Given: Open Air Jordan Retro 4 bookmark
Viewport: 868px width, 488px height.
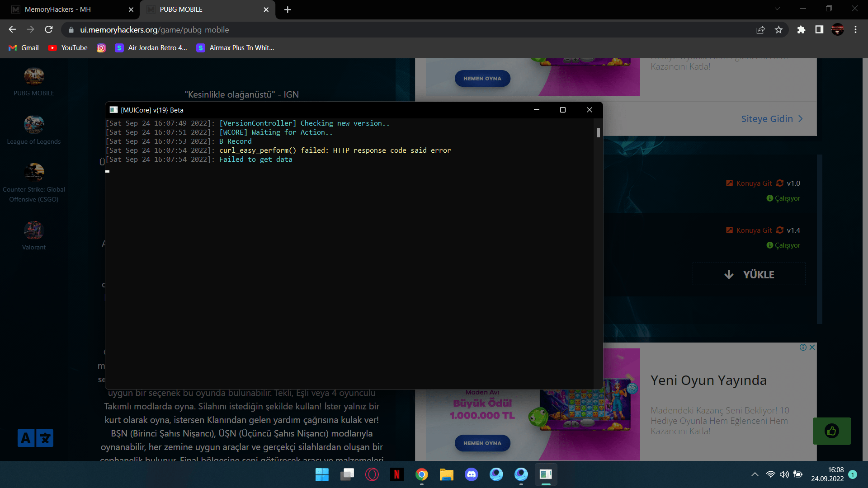Looking at the screenshot, I should point(151,48).
